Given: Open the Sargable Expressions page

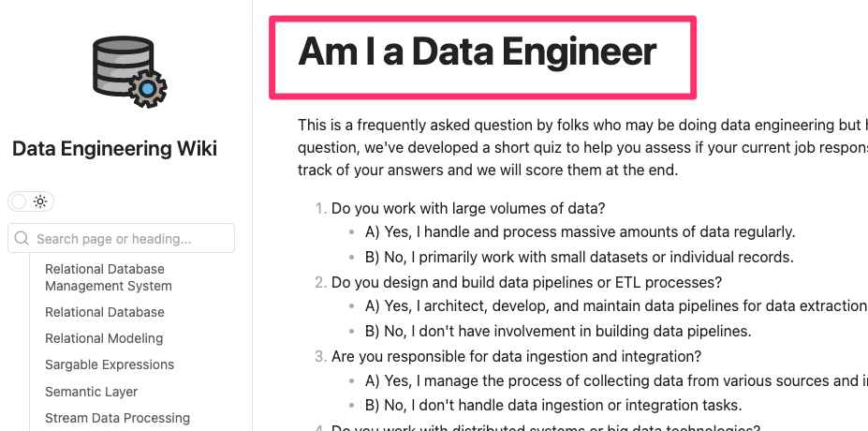Looking at the screenshot, I should click(x=110, y=364).
